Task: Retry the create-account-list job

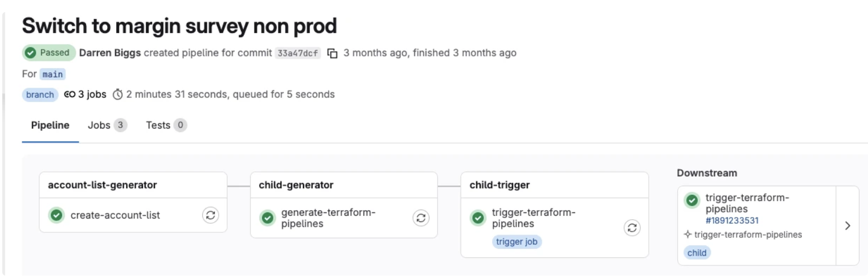Action: 211,215
